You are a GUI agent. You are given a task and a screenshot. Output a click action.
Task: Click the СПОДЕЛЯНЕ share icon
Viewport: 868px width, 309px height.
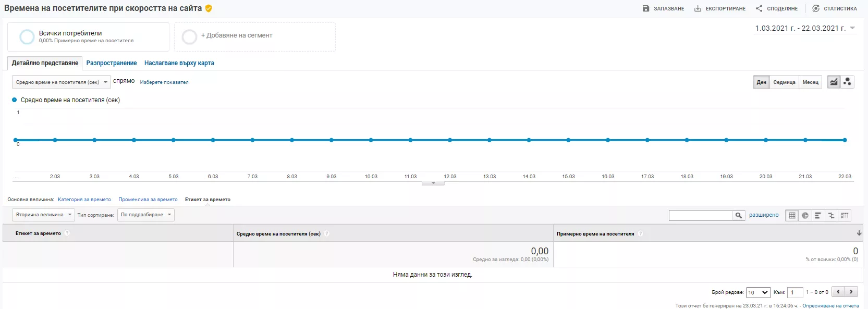(x=759, y=8)
